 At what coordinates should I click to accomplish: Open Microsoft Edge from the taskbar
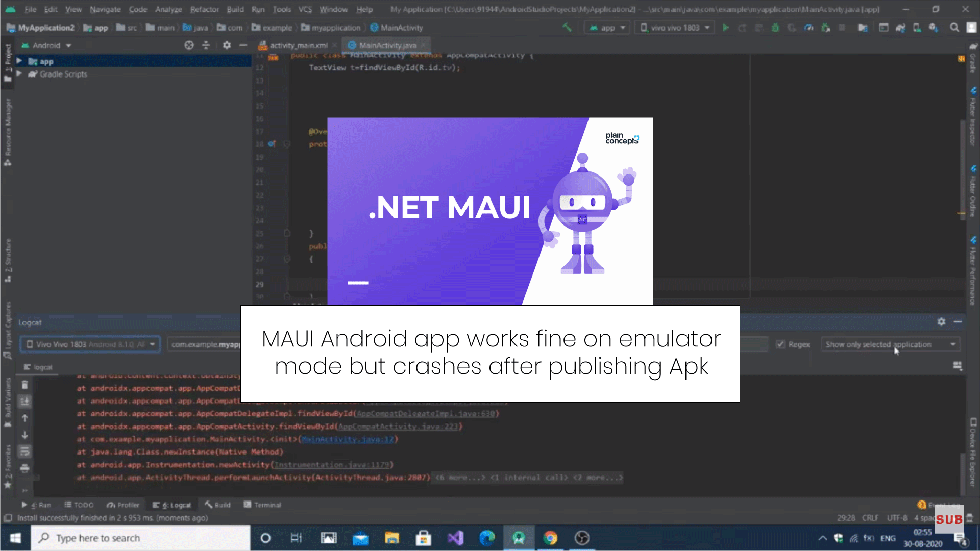pos(487,538)
